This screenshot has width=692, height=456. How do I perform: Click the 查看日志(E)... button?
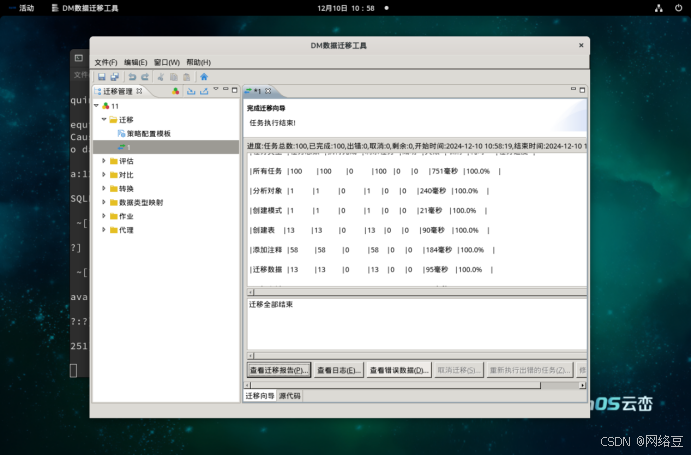pyautogui.click(x=339, y=370)
